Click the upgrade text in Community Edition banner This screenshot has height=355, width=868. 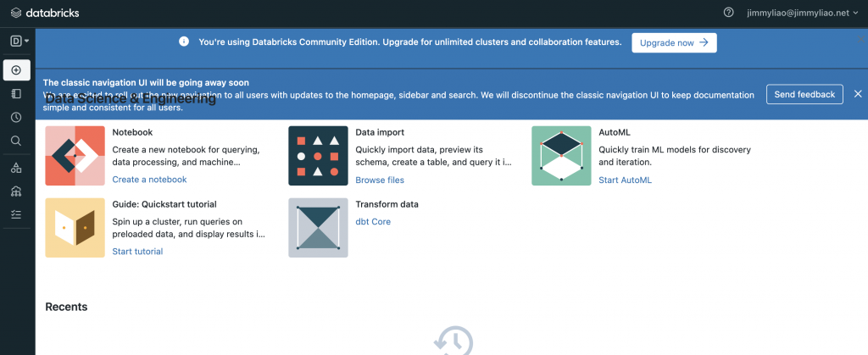pyautogui.click(x=410, y=42)
